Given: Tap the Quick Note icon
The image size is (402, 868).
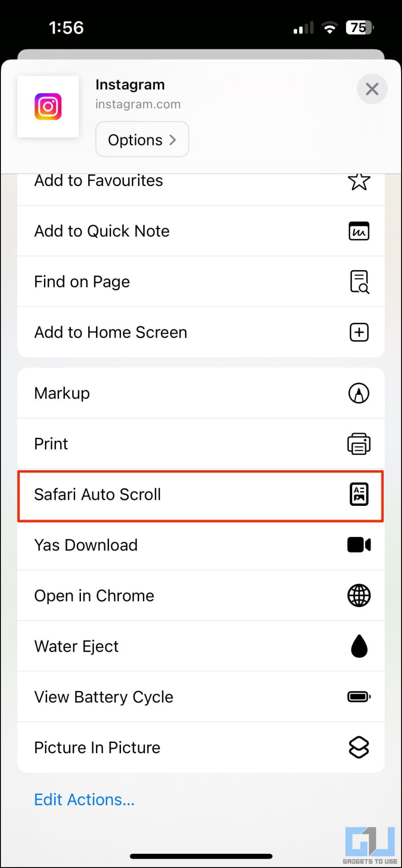Looking at the screenshot, I should click(359, 231).
